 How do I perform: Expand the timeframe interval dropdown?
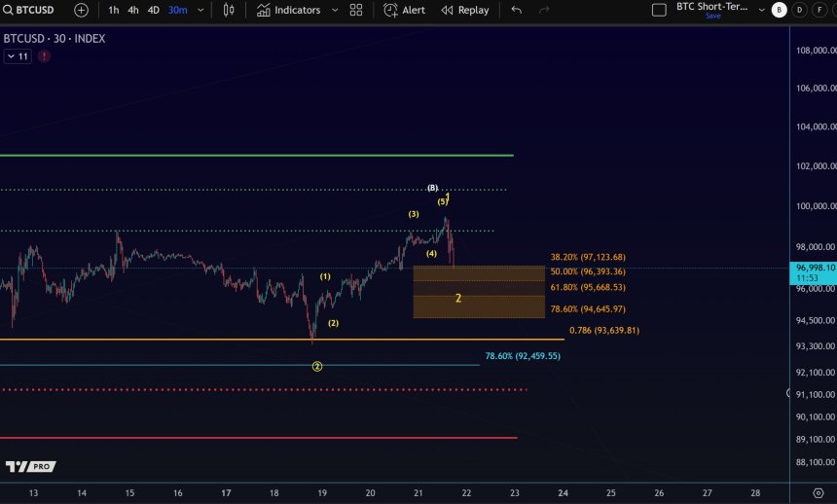click(200, 10)
